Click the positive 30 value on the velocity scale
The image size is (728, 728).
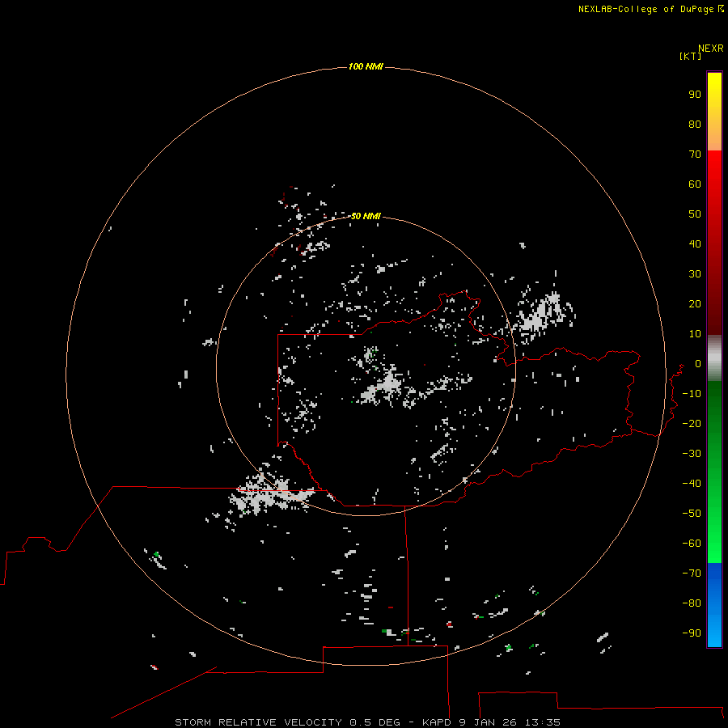(x=695, y=274)
